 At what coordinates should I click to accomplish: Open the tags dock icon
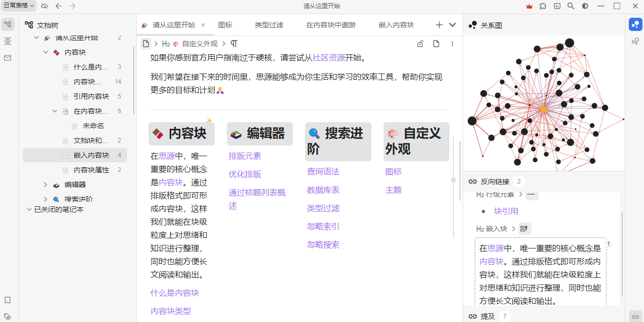pos(8,316)
